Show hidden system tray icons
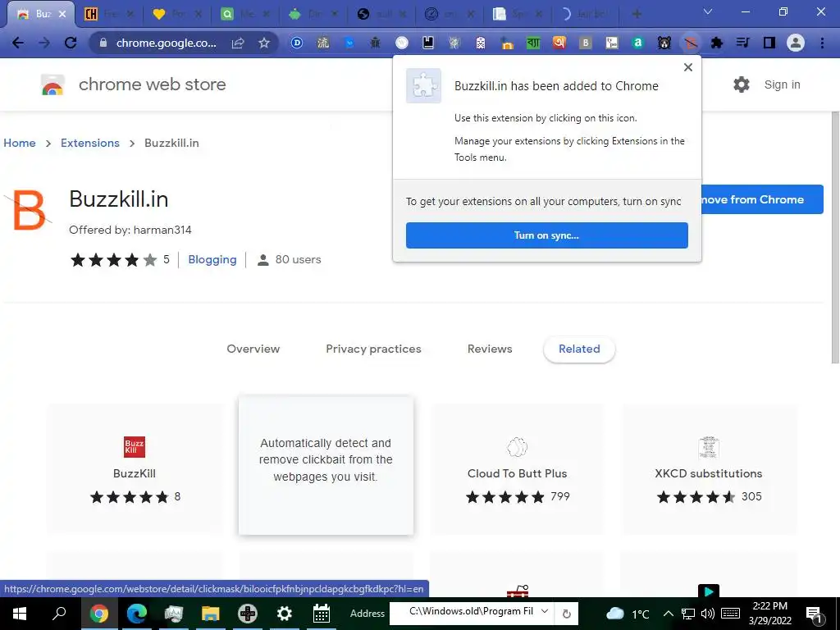This screenshot has height=630, width=840. pos(669,614)
